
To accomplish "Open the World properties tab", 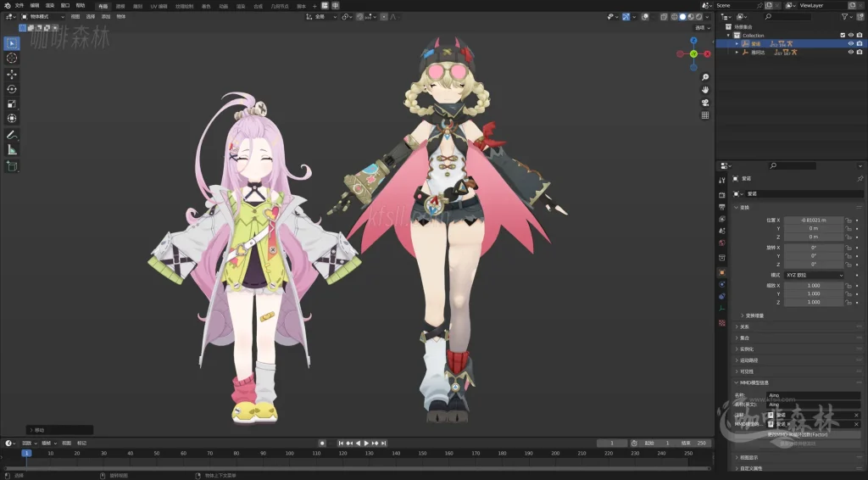I will 722,243.
